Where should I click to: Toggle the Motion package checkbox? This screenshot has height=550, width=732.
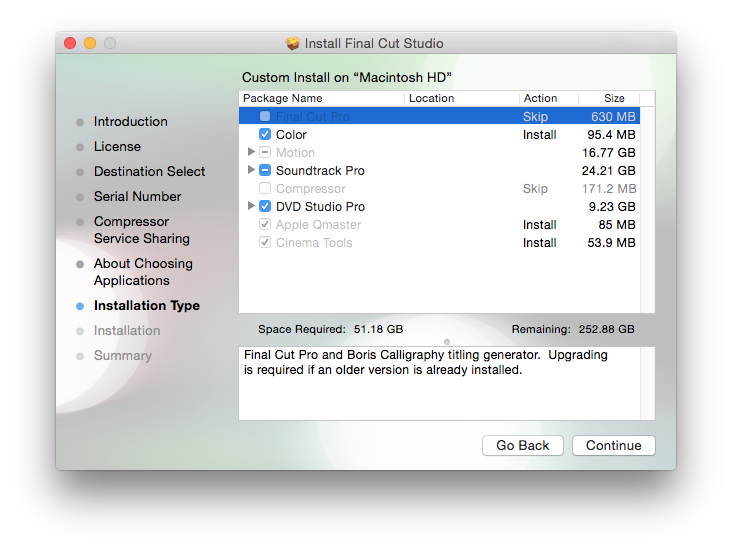pos(265,152)
